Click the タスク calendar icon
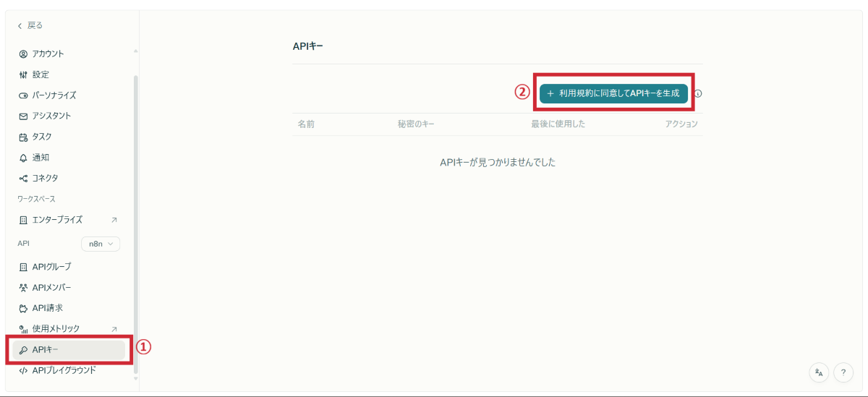The image size is (868, 397). point(23,137)
